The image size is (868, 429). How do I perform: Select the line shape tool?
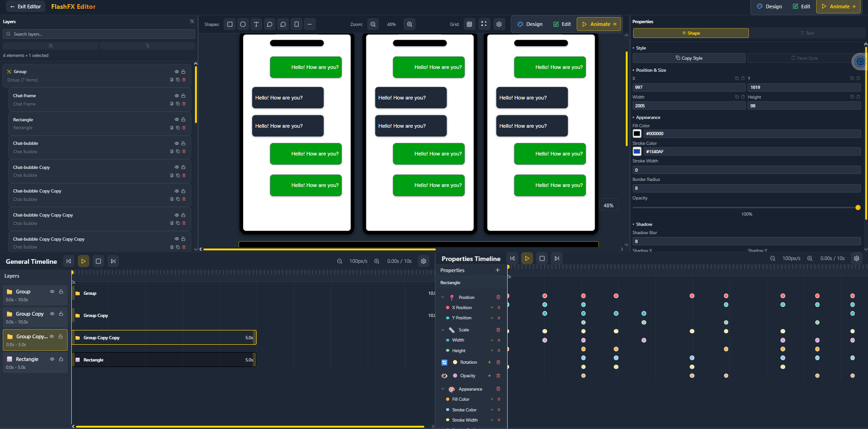point(309,24)
